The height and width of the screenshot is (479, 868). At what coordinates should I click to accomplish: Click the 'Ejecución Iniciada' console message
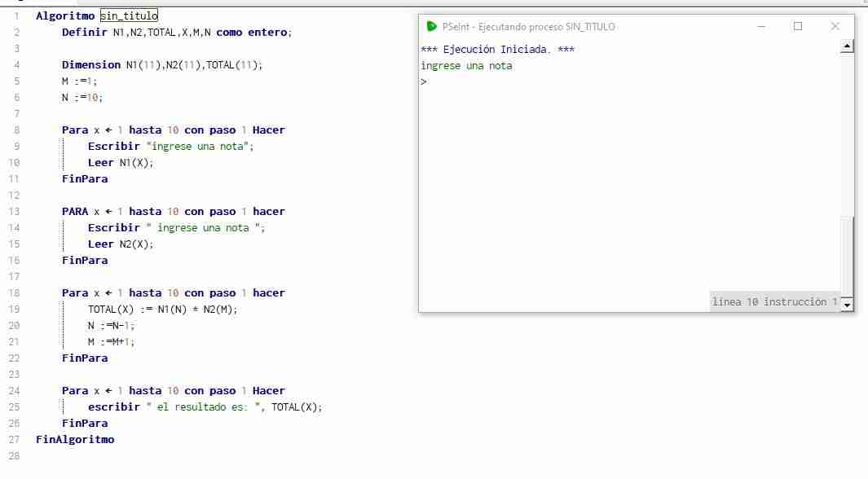[497, 49]
